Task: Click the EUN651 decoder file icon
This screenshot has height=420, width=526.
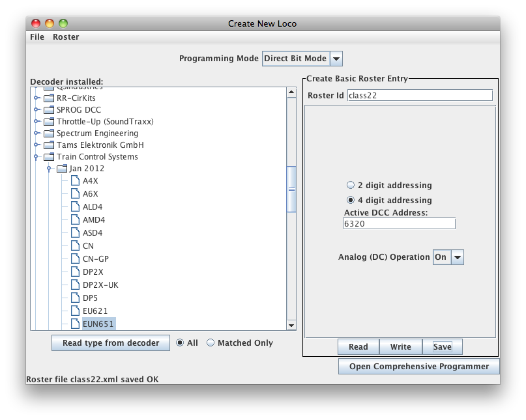Action: (76, 324)
